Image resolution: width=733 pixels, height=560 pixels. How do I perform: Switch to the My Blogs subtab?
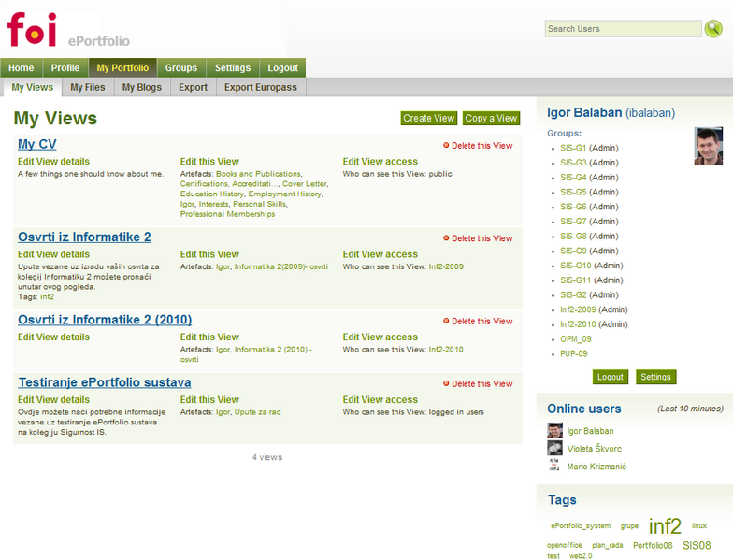(x=142, y=88)
